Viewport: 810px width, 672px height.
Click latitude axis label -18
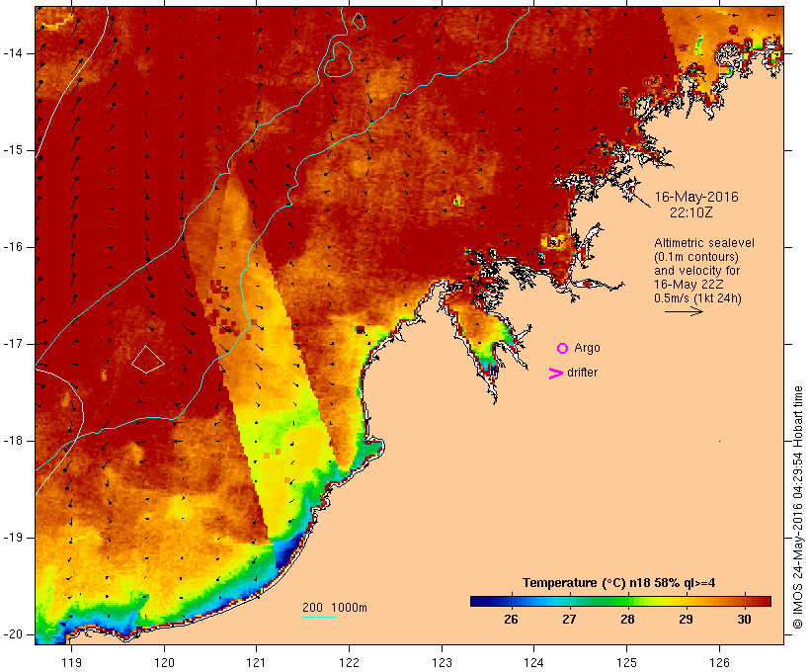click(x=13, y=441)
